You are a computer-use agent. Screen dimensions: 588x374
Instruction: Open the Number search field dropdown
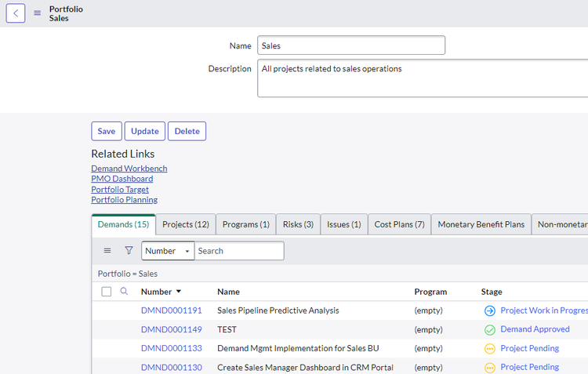click(168, 251)
